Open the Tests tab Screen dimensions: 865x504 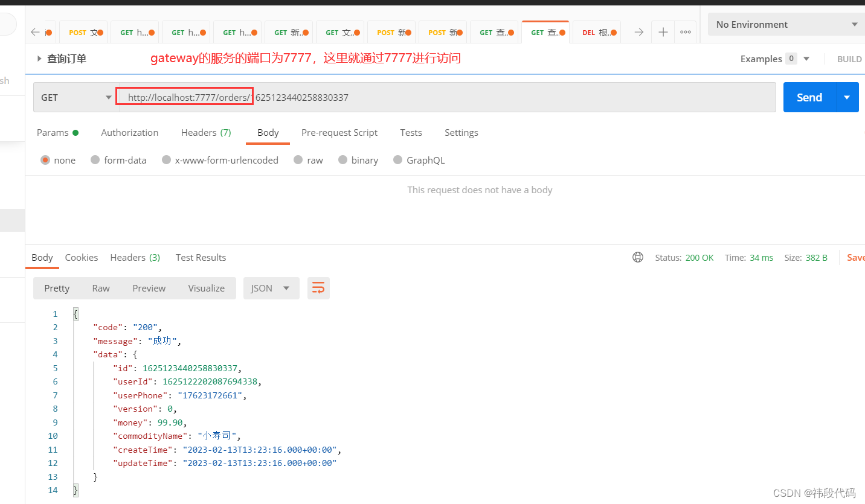click(411, 132)
